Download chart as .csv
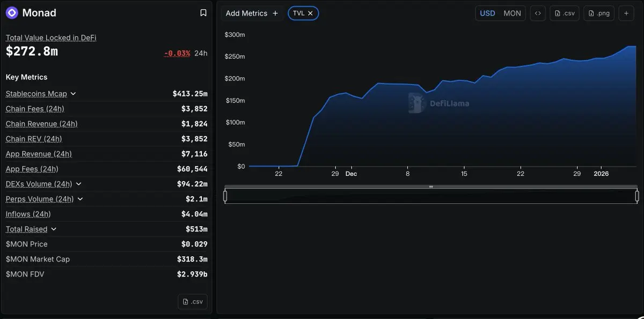The width and height of the screenshot is (644, 319). tap(565, 13)
